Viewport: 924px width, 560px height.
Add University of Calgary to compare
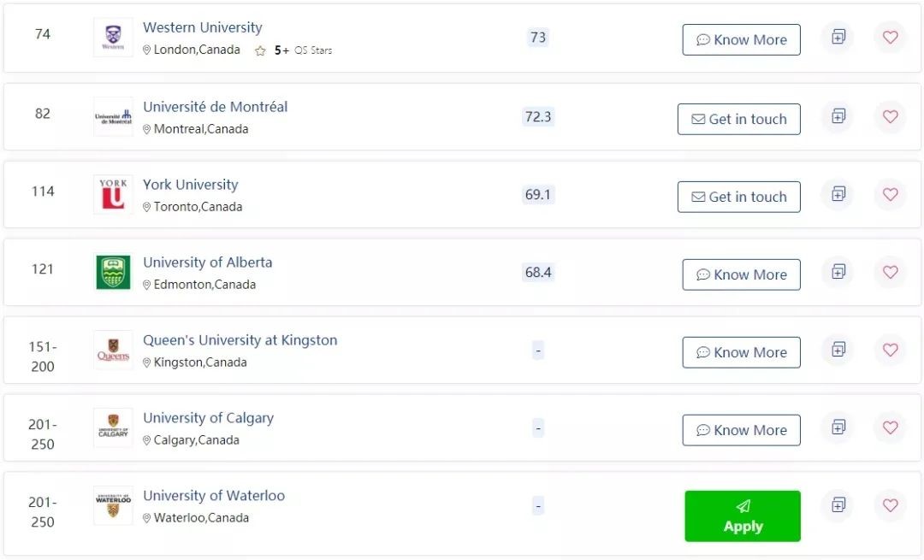[x=838, y=427]
